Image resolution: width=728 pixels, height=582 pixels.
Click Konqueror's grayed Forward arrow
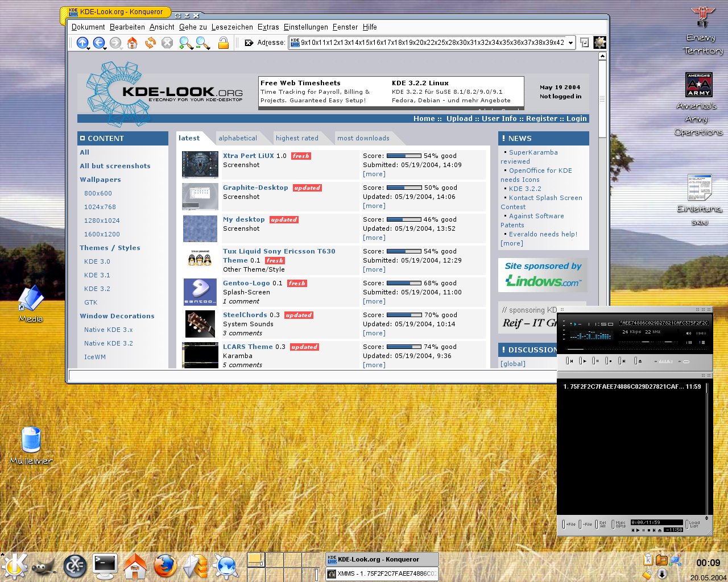pyautogui.click(x=115, y=43)
